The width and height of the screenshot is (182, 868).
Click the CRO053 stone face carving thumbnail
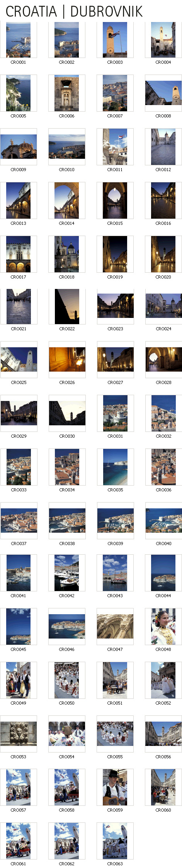(19, 734)
